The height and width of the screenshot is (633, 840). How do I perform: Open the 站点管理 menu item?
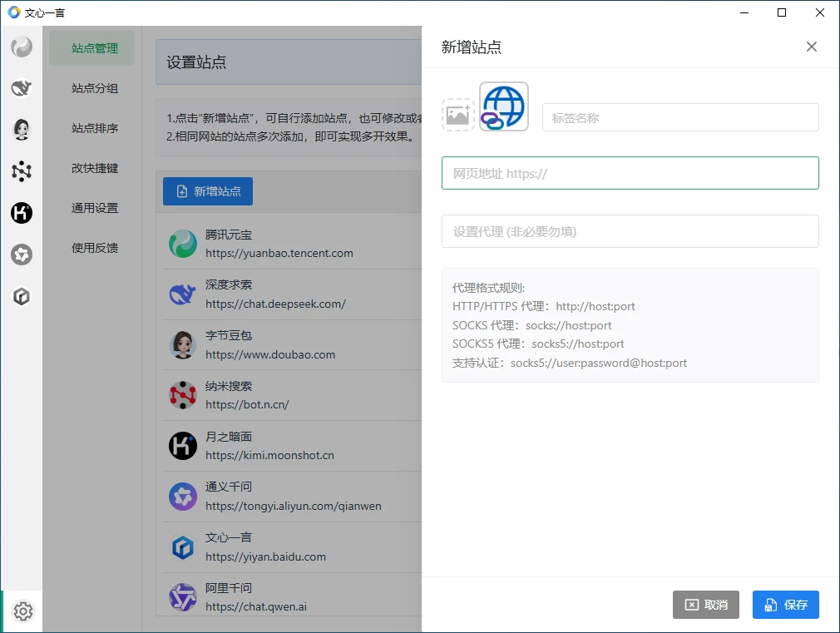[94, 48]
